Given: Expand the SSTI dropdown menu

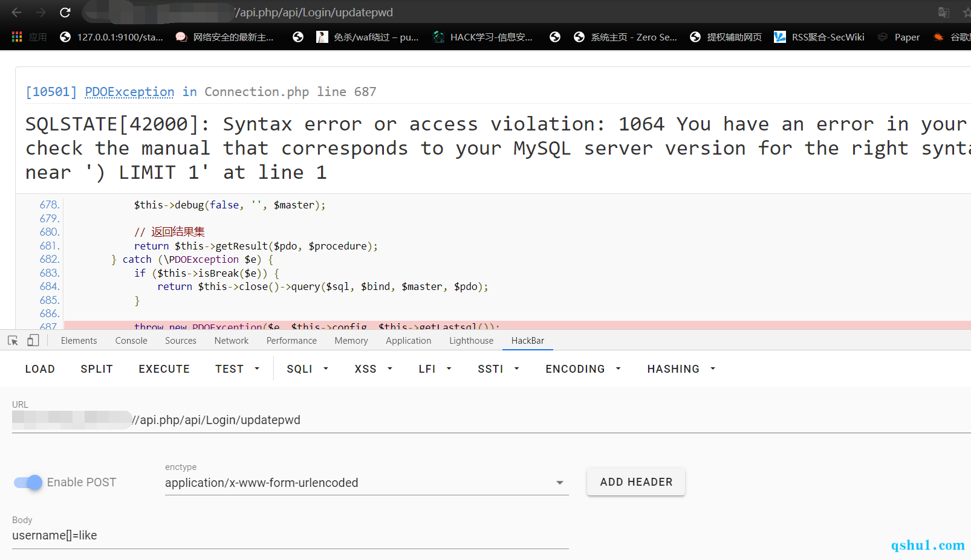Looking at the screenshot, I should tap(498, 369).
